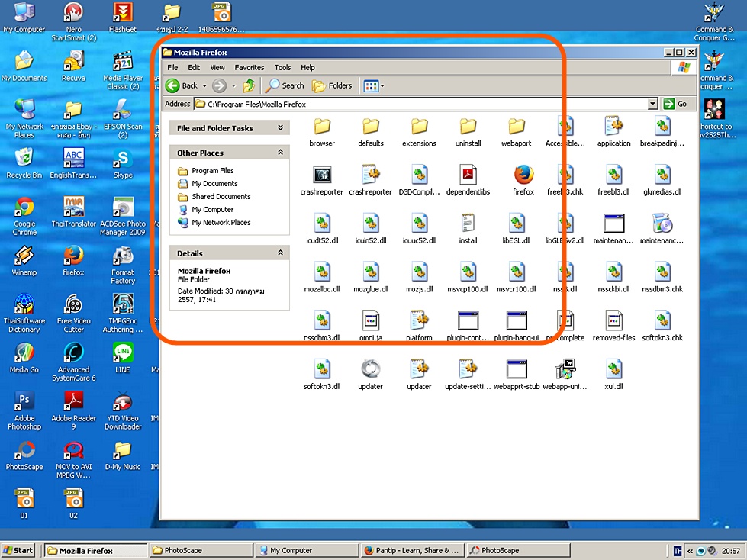The width and height of the screenshot is (747, 560).
Task: Select Adobe Photoshop desktop shortcut
Action: pyautogui.click(x=24, y=410)
